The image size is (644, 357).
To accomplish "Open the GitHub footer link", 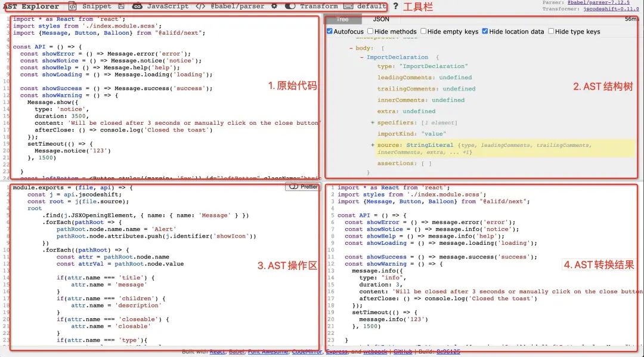I will 402,352.
